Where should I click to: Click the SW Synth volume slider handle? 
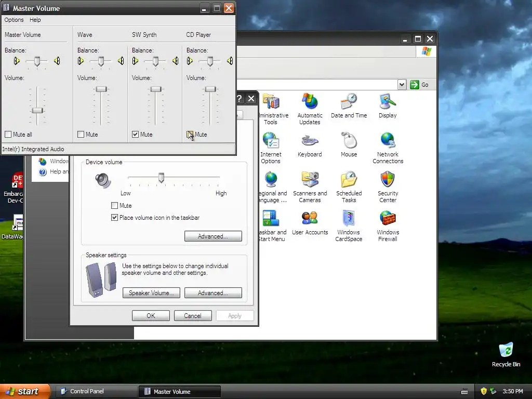(x=156, y=89)
